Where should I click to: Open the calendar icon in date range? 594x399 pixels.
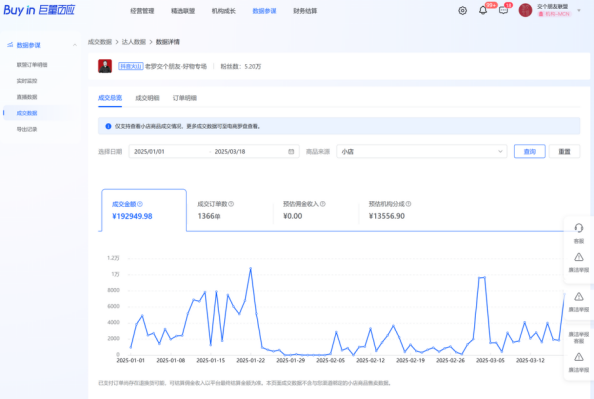[x=291, y=152]
